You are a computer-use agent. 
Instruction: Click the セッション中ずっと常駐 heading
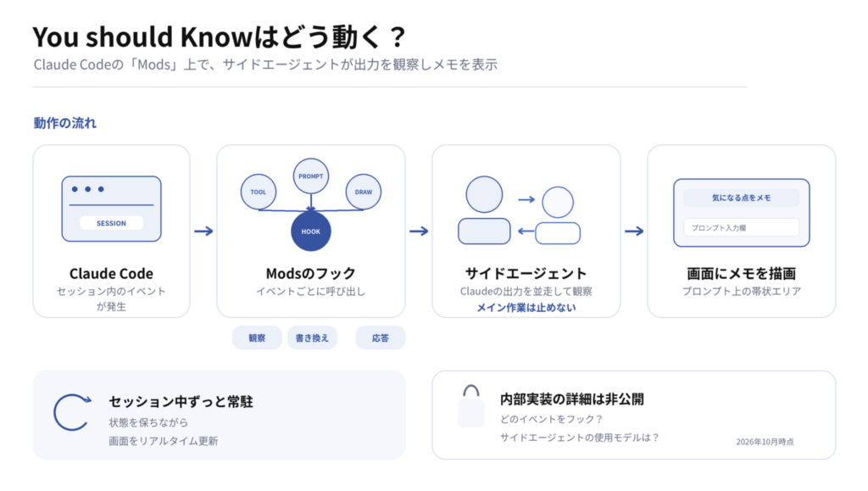coord(181,401)
